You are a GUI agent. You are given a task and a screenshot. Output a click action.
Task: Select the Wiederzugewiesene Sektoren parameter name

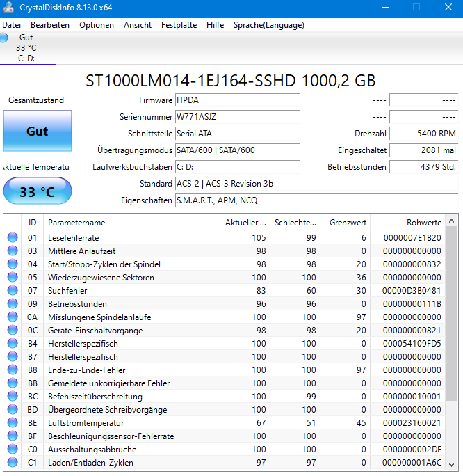point(101,278)
